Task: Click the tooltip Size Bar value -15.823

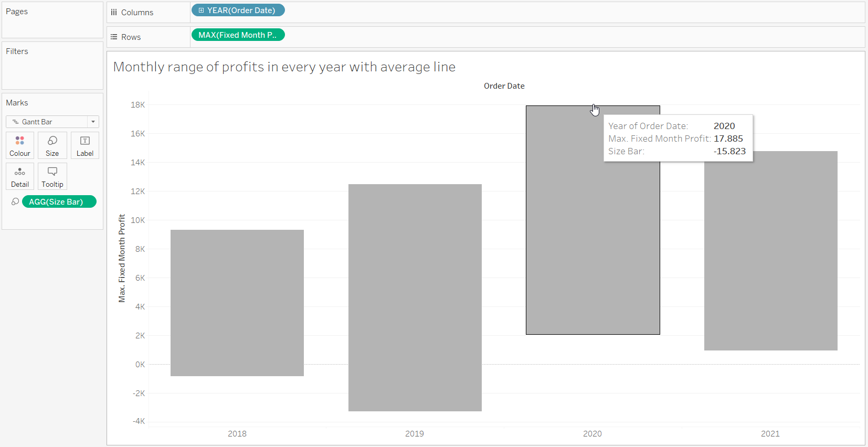Action: pos(729,151)
